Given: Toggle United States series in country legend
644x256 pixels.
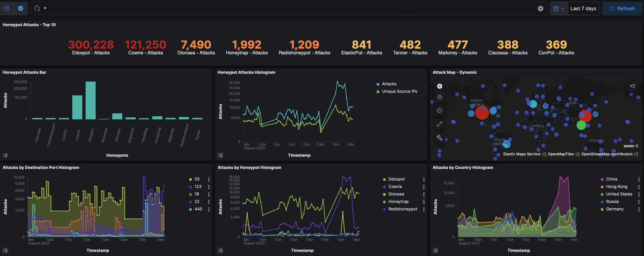Looking at the screenshot, I should tap(619, 194).
